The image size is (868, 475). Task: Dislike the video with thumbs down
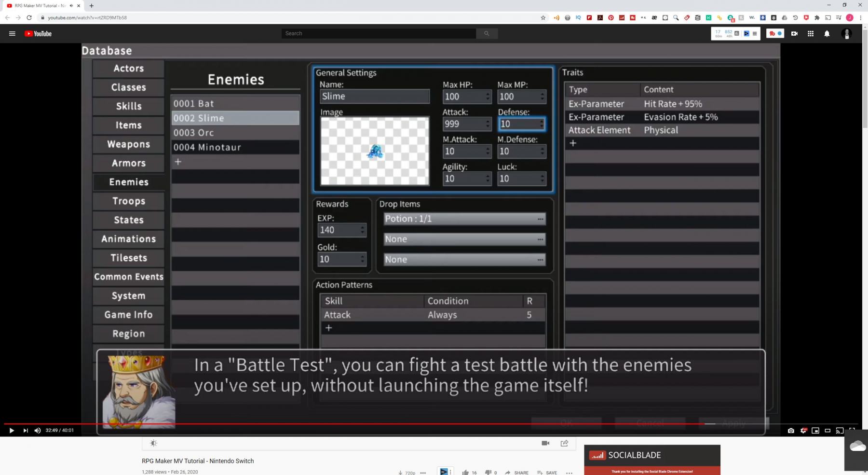(x=488, y=472)
